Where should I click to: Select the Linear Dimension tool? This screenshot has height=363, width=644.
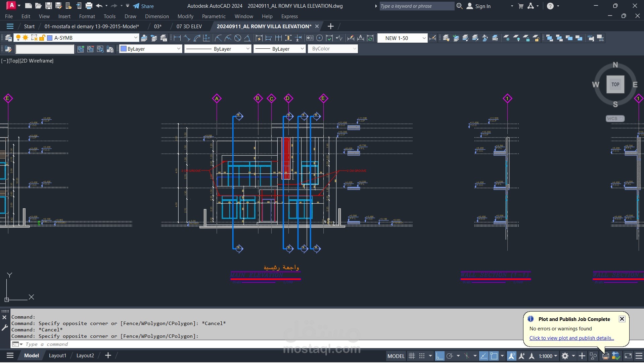coord(177,38)
